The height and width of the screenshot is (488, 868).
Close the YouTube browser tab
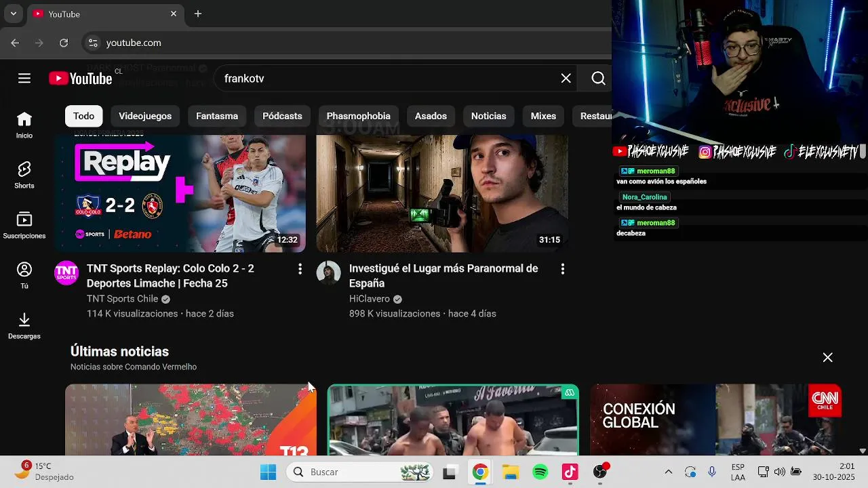(x=174, y=14)
